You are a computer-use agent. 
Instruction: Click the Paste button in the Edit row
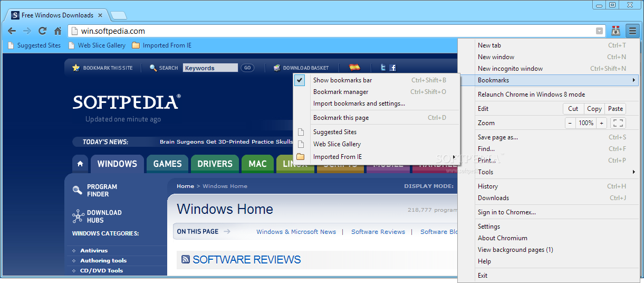tap(616, 109)
